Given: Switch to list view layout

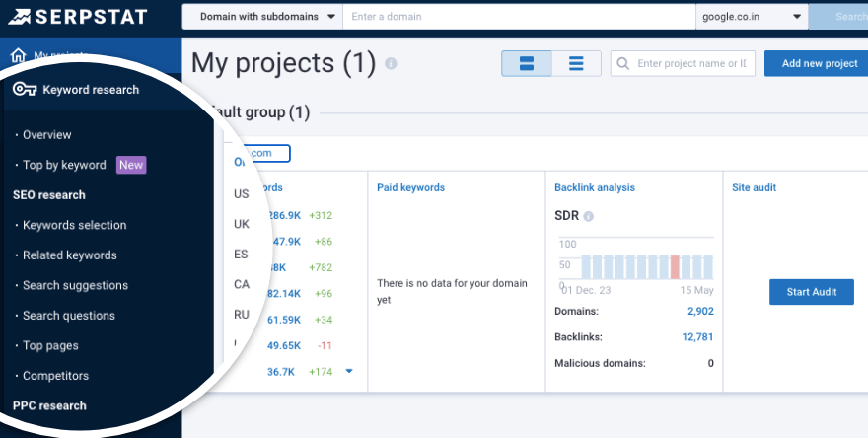Looking at the screenshot, I should coord(576,63).
